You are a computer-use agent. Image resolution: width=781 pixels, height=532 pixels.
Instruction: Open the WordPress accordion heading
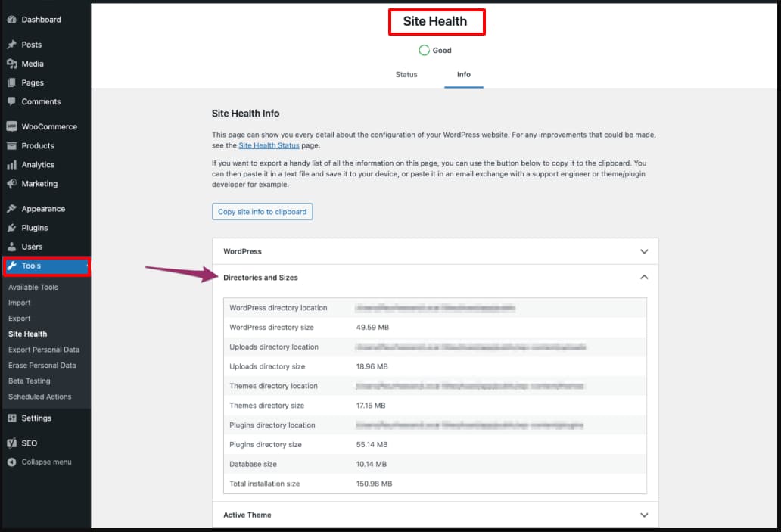[x=243, y=251]
